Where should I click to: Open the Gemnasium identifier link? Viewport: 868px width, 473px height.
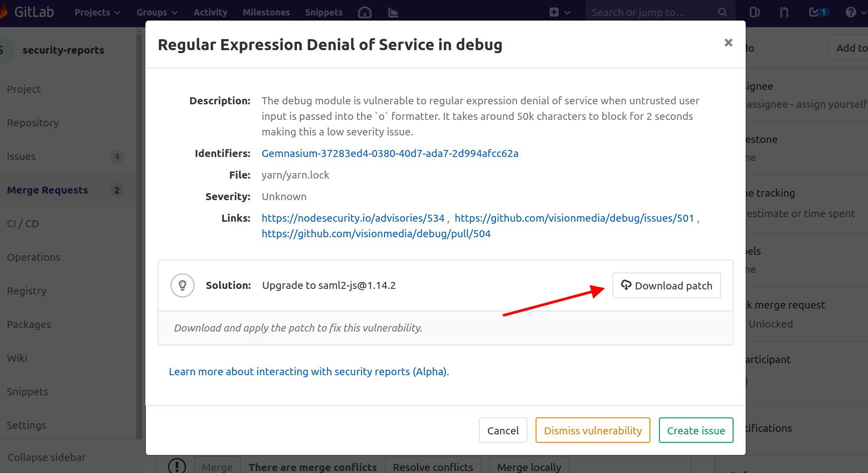tap(390, 153)
